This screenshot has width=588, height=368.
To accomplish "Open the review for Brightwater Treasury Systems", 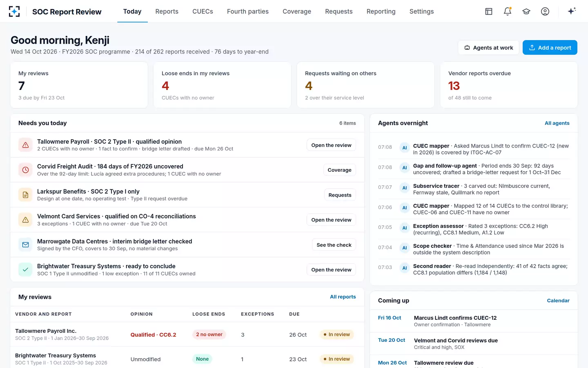I will [x=331, y=270].
